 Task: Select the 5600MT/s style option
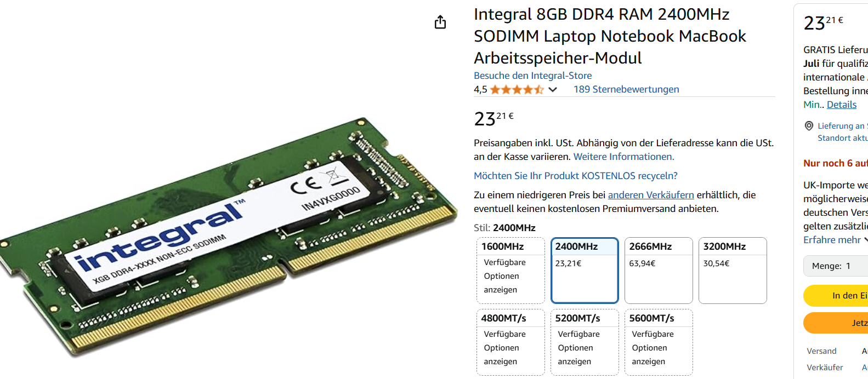(659, 342)
